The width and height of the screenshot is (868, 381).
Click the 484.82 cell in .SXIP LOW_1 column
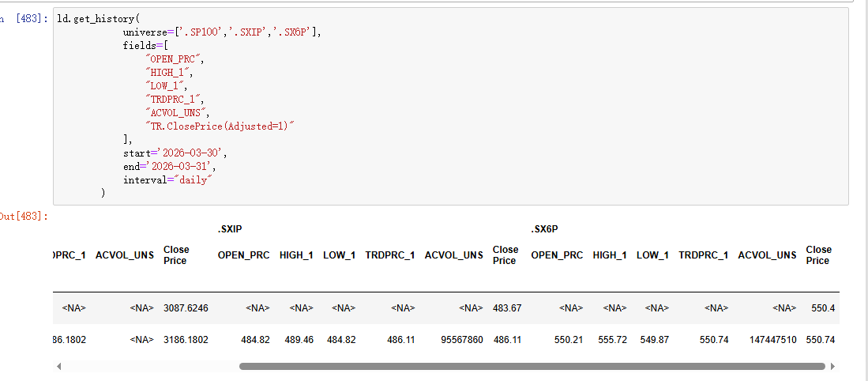click(341, 340)
